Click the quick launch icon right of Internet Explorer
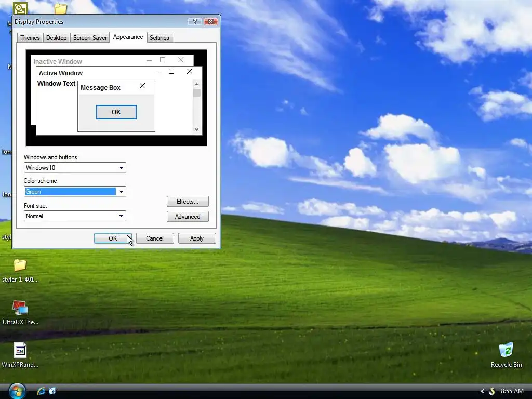The height and width of the screenshot is (399, 532). 52,391
